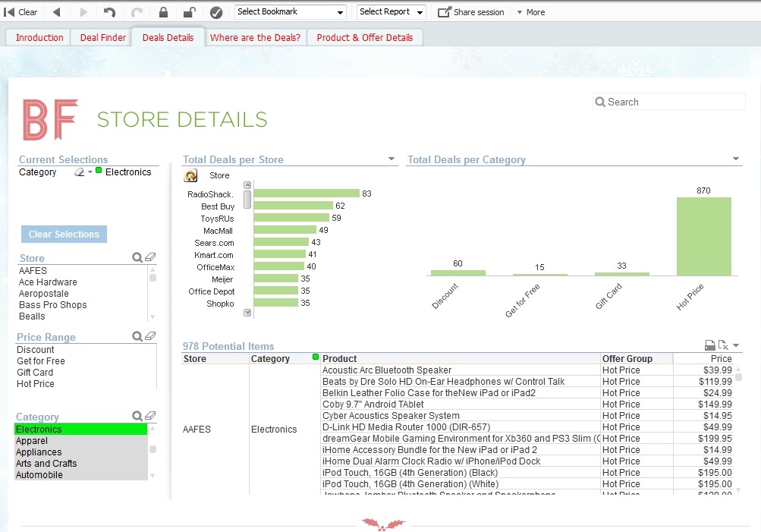Select Gift Card in the Price Range list
Viewport: 761px width, 532px height.
(86, 373)
